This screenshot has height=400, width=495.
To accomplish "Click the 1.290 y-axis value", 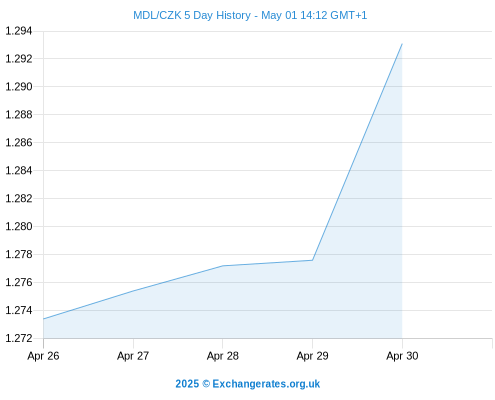I will pyautogui.click(x=19, y=87).
